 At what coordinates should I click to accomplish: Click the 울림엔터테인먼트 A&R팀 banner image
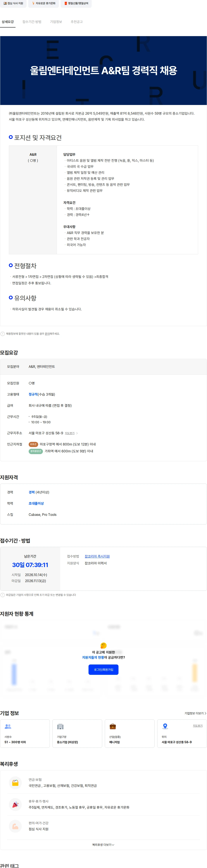(103, 70)
